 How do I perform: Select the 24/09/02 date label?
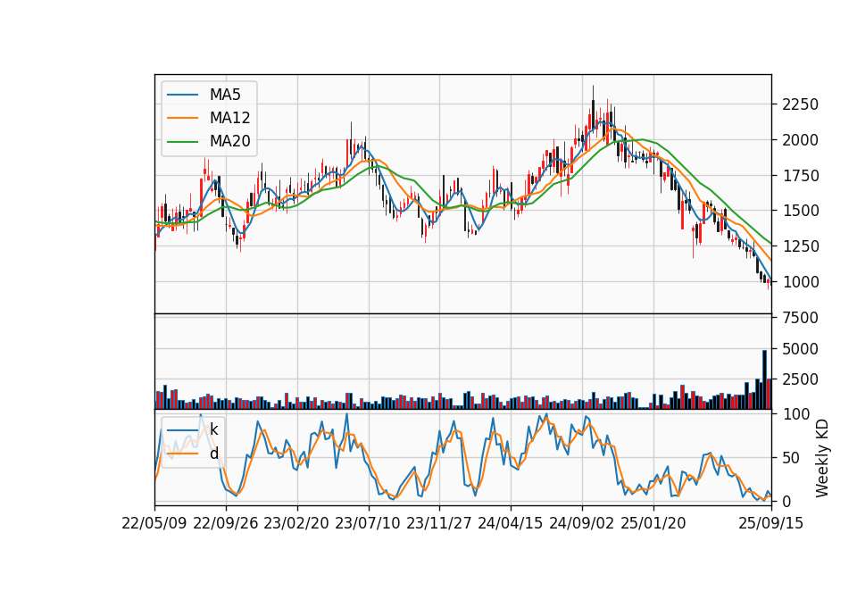pos(581,523)
